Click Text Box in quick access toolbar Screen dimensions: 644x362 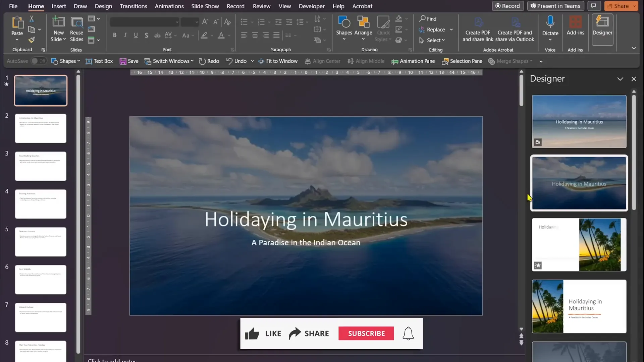tap(99, 61)
